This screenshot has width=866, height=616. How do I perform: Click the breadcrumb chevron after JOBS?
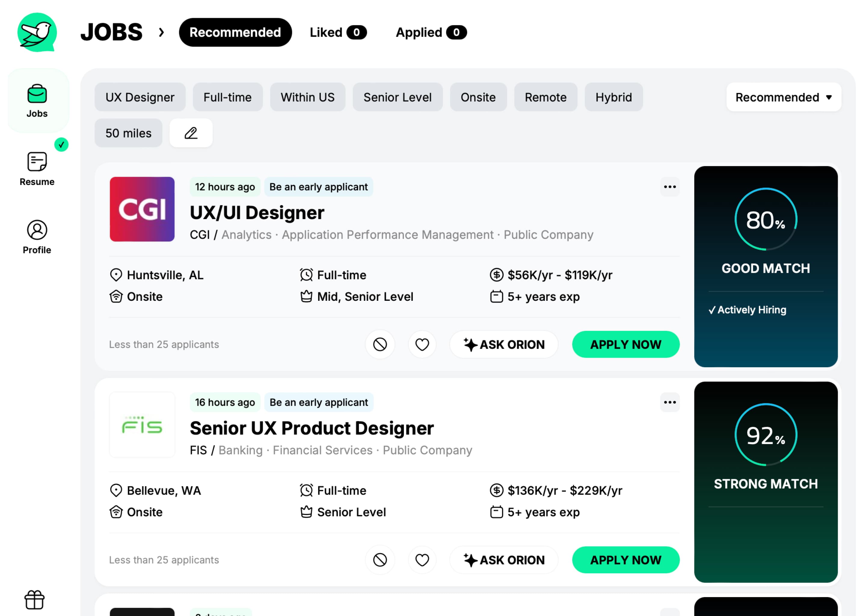coord(161,32)
